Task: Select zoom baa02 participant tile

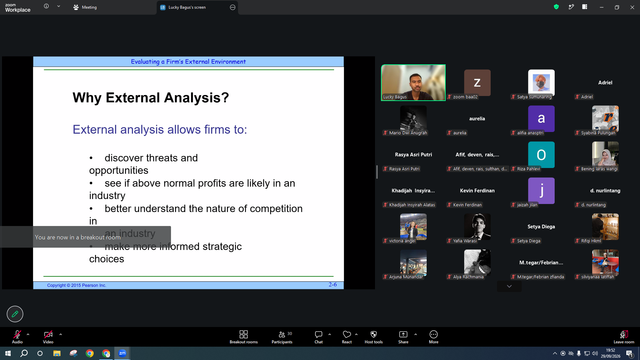Action: (x=477, y=84)
